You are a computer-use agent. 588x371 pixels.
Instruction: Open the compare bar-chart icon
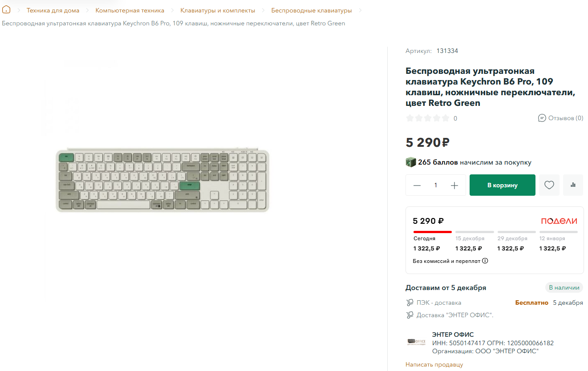tap(573, 185)
